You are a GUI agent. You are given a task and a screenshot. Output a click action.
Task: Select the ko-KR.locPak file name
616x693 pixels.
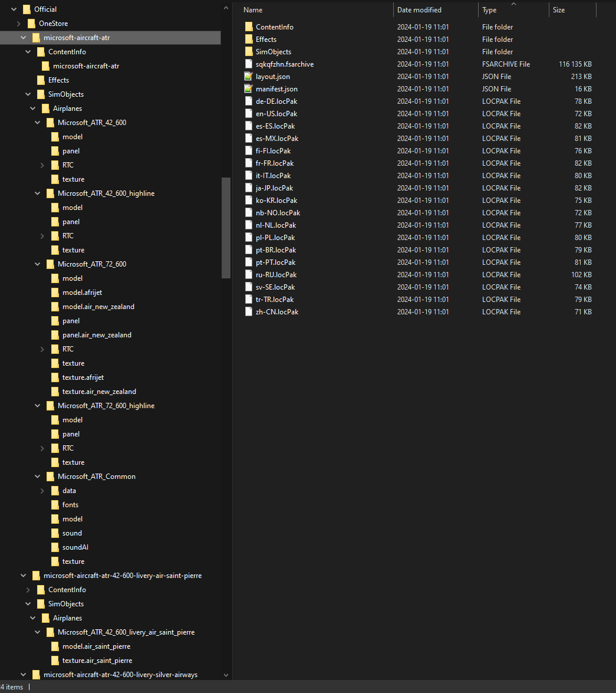point(276,200)
